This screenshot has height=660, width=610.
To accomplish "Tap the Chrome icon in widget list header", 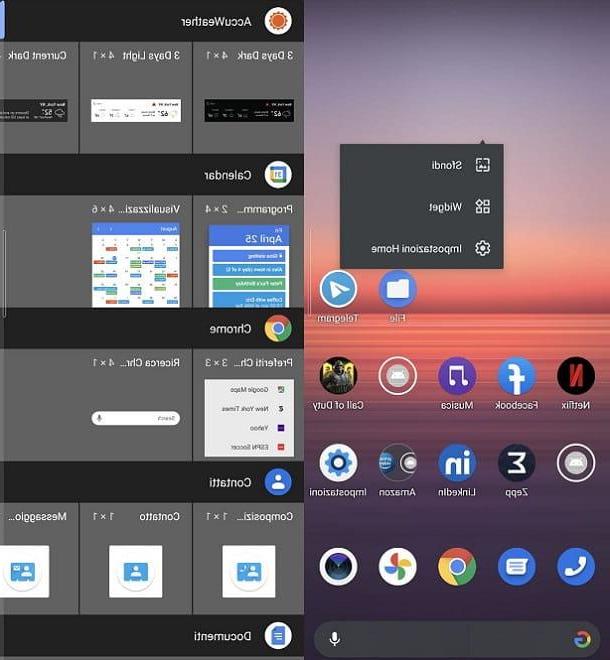I will (278, 328).
